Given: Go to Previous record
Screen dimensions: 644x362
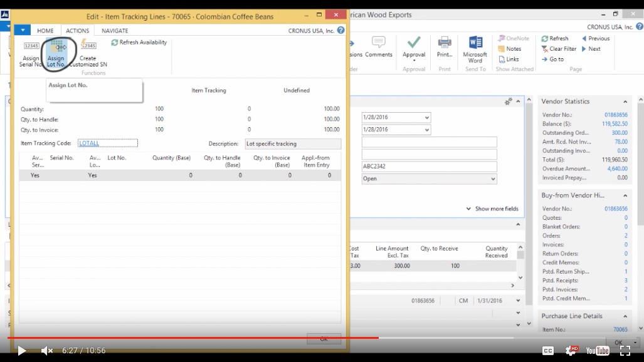Looking at the screenshot, I should coord(596,38).
